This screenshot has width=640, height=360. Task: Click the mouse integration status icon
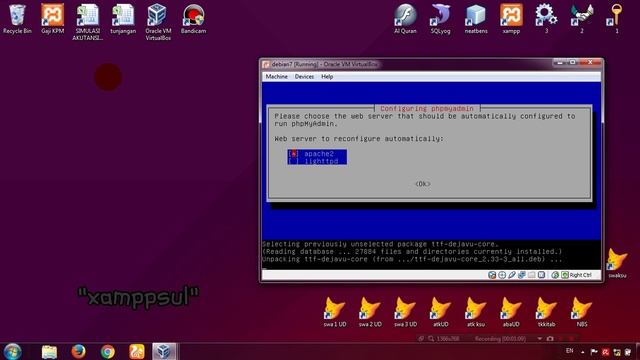tap(555, 275)
